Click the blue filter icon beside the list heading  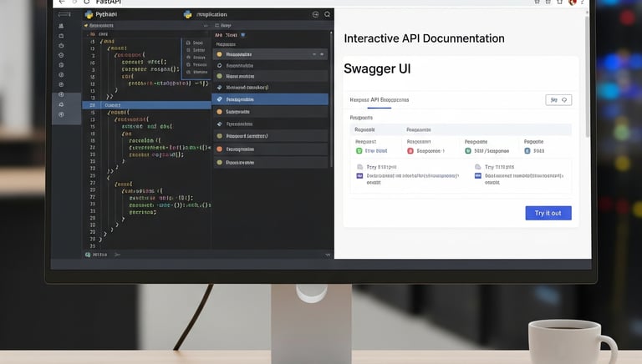(242, 35)
